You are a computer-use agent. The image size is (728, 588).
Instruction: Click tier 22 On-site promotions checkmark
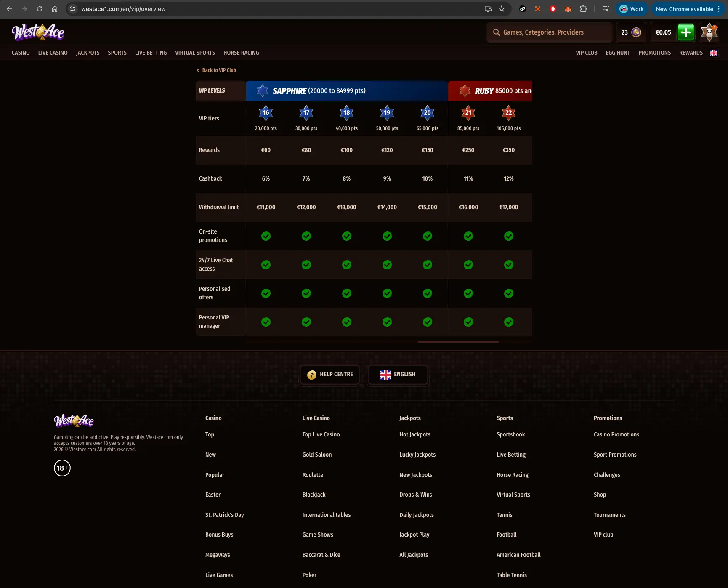[x=509, y=236]
